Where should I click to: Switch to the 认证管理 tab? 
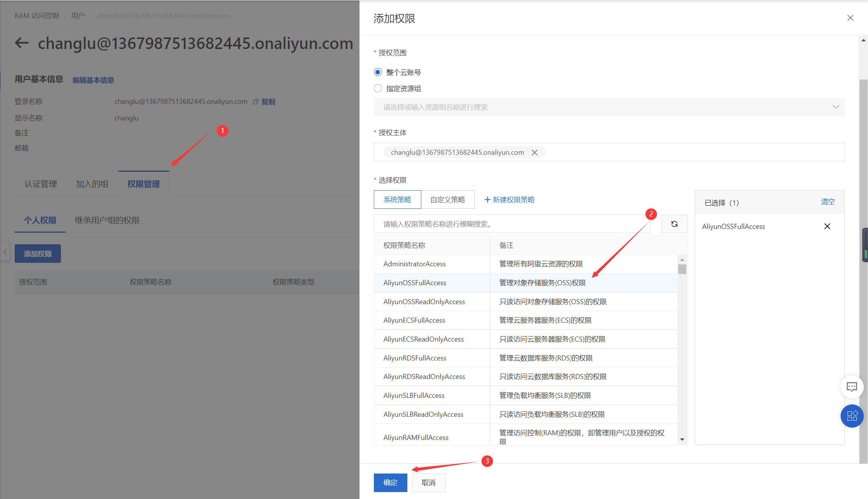(40, 183)
